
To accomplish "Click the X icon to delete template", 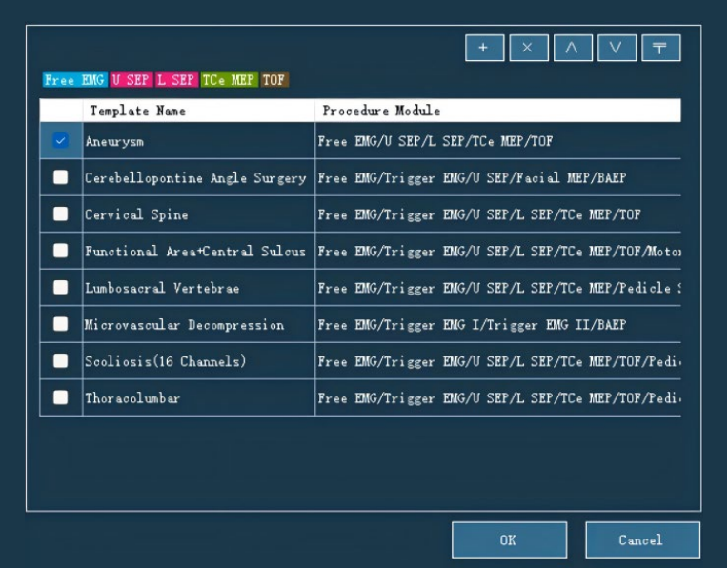I will coord(528,49).
